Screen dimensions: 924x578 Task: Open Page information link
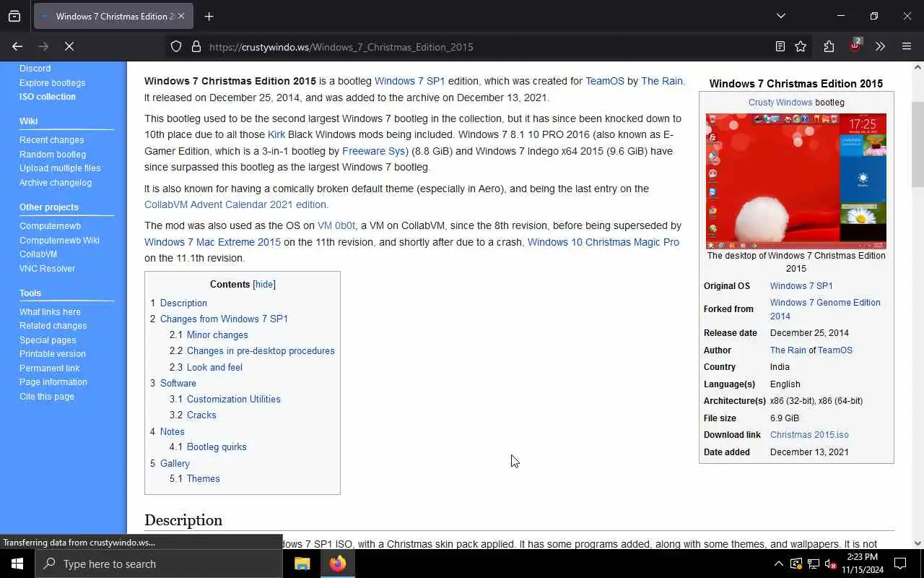(x=53, y=382)
